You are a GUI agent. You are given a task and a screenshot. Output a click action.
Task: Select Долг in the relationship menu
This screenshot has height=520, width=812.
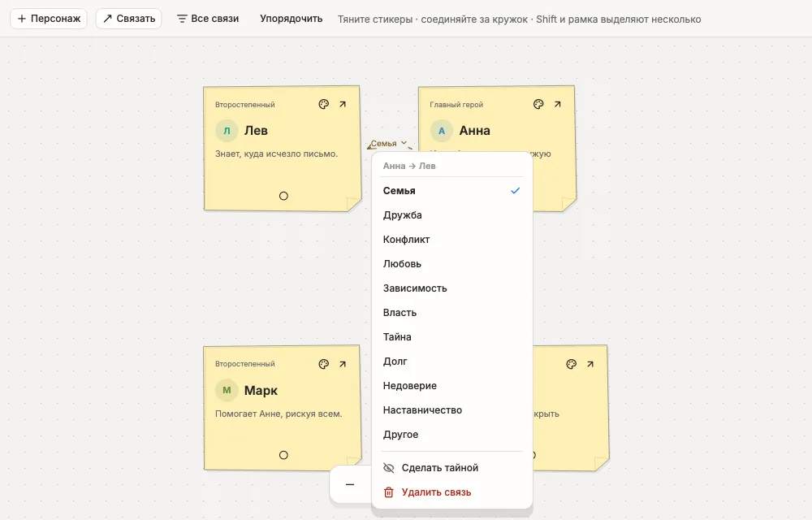[x=452, y=361]
